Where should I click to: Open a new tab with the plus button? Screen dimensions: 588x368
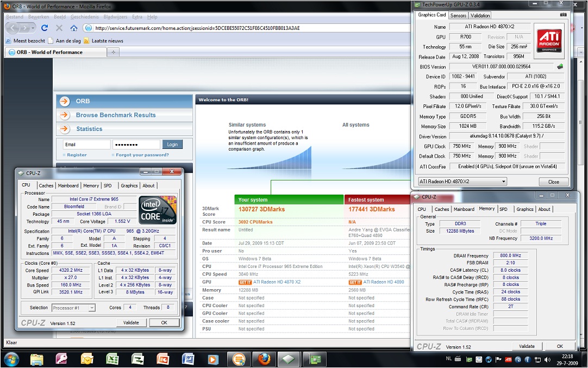click(x=113, y=52)
